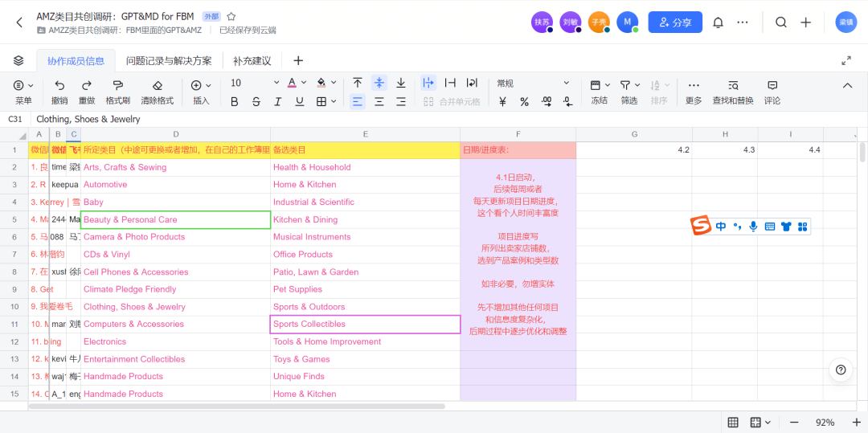Toggle automatic line wrap mode
The height and width of the screenshot is (433, 868).
click(472, 83)
